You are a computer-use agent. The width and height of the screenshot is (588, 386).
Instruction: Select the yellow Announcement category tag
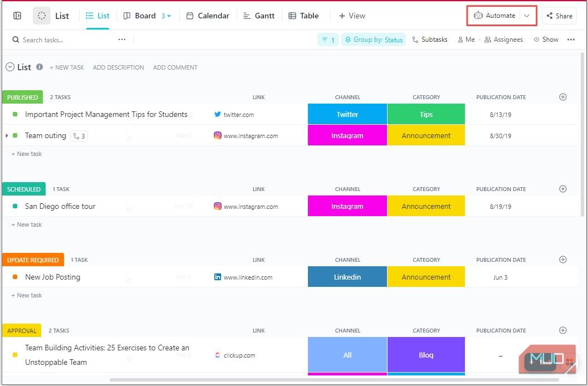tap(426, 135)
